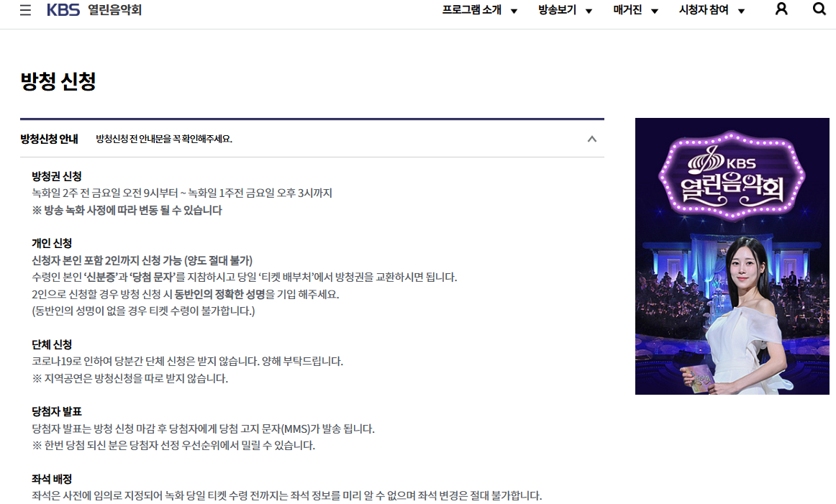The height and width of the screenshot is (504, 836).
Task: Click the 당첨자 발표 heading
Action: point(57,412)
